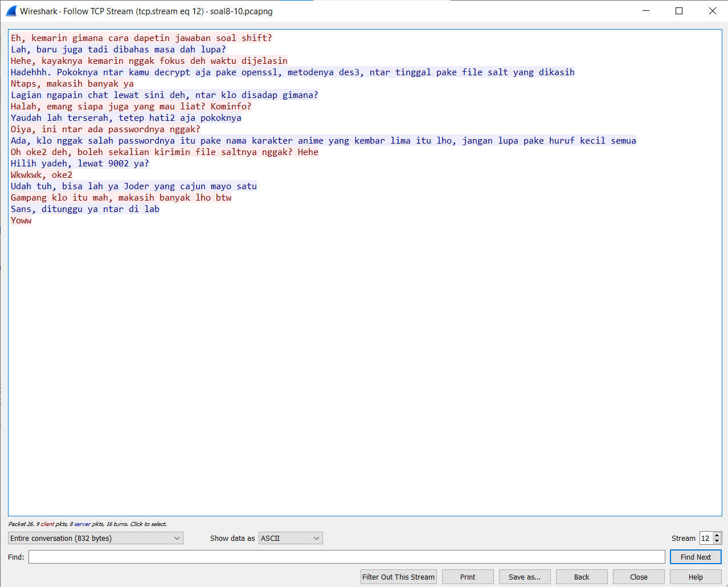Image resolution: width=728 pixels, height=587 pixels.
Task: Maximize the Follow TCP Stream window
Action: pyautogui.click(x=679, y=11)
